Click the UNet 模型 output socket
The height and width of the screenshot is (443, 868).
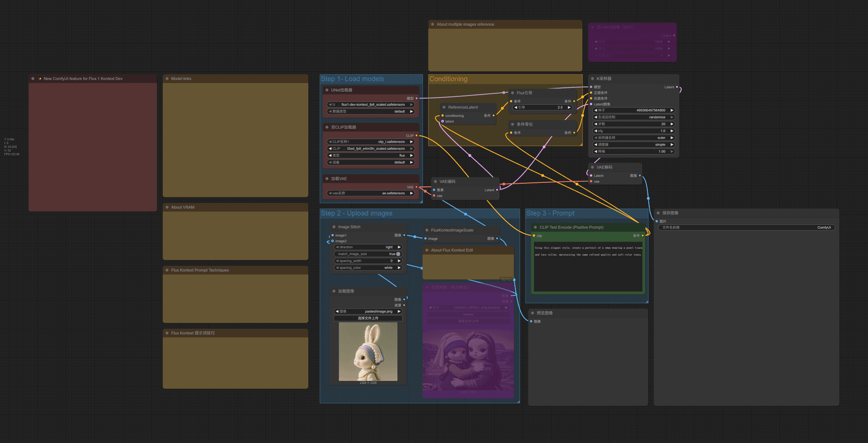click(x=416, y=98)
